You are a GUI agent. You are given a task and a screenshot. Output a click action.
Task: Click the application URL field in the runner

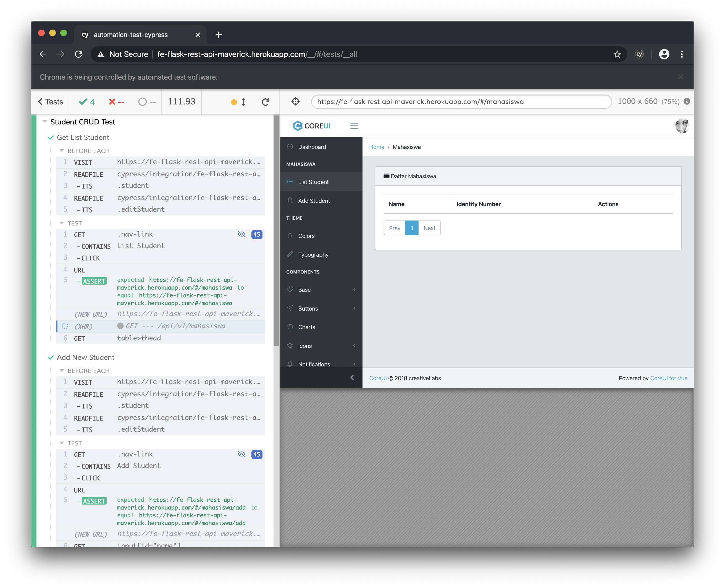[x=461, y=102]
